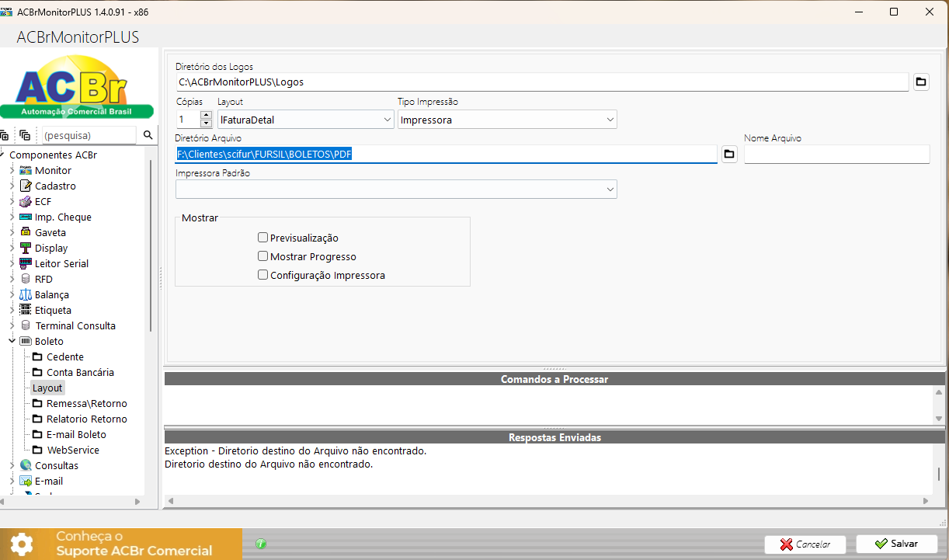Click the second collapse-all tree icon
This screenshot has width=949, height=560.
[x=25, y=135]
